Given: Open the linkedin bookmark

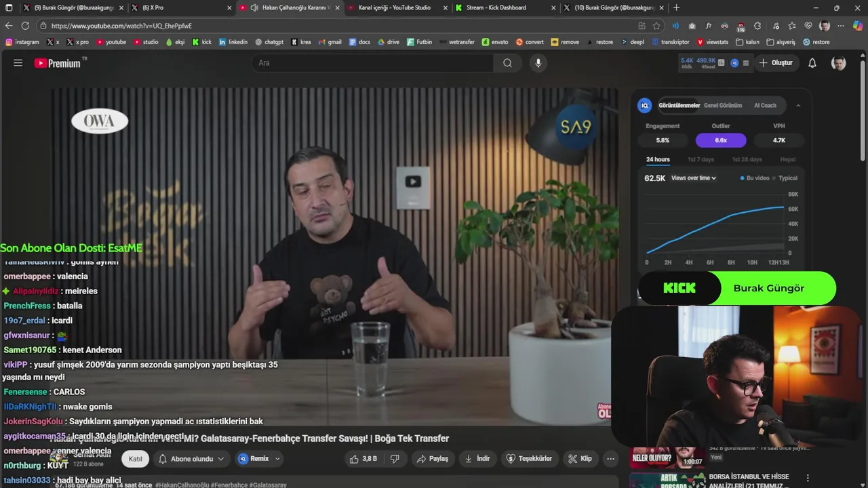Looking at the screenshot, I should [233, 42].
